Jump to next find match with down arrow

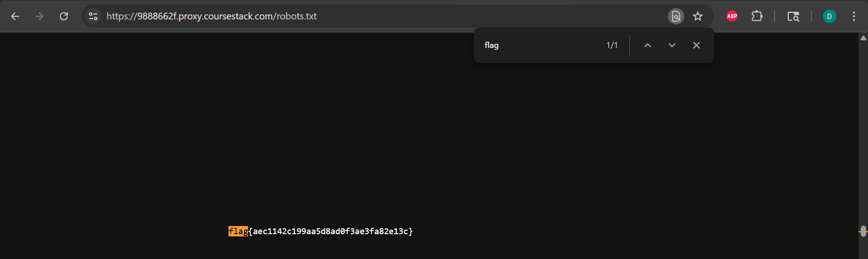(672, 45)
